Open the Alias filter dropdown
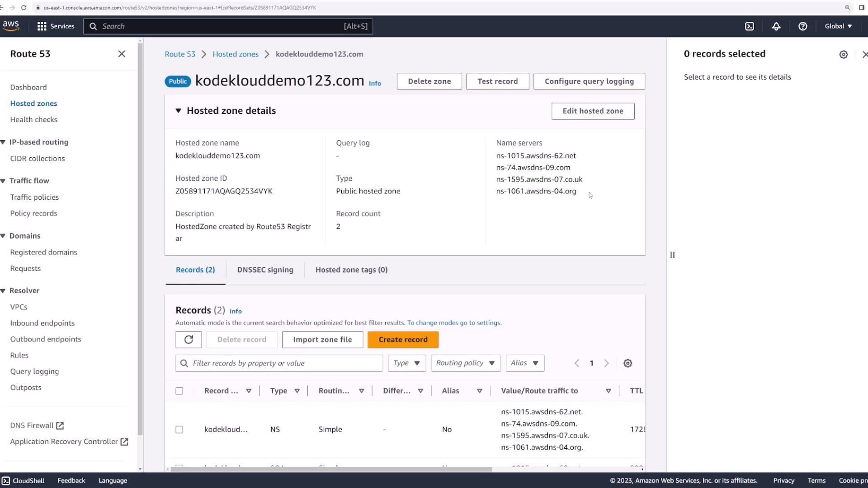 524,363
